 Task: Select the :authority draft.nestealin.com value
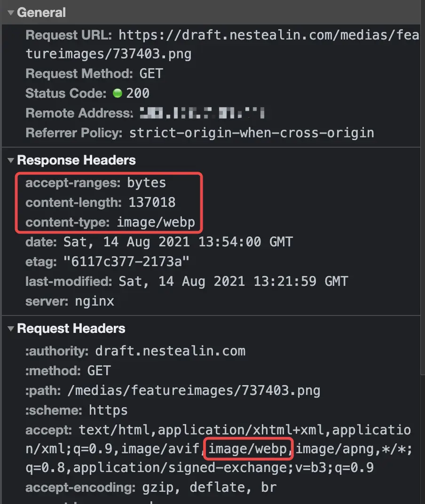click(170, 351)
